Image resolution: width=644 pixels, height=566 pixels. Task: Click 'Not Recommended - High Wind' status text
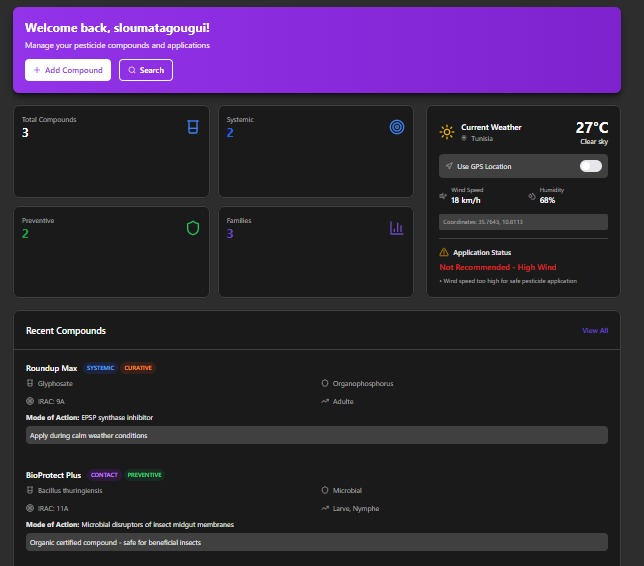click(x=498, y=267)
